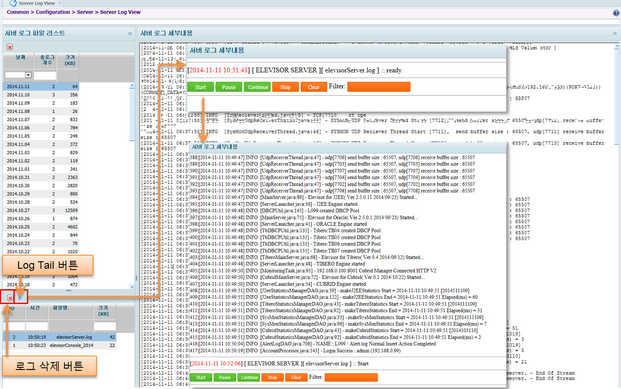Select the 2014.11.08 log row

(41, 111)
